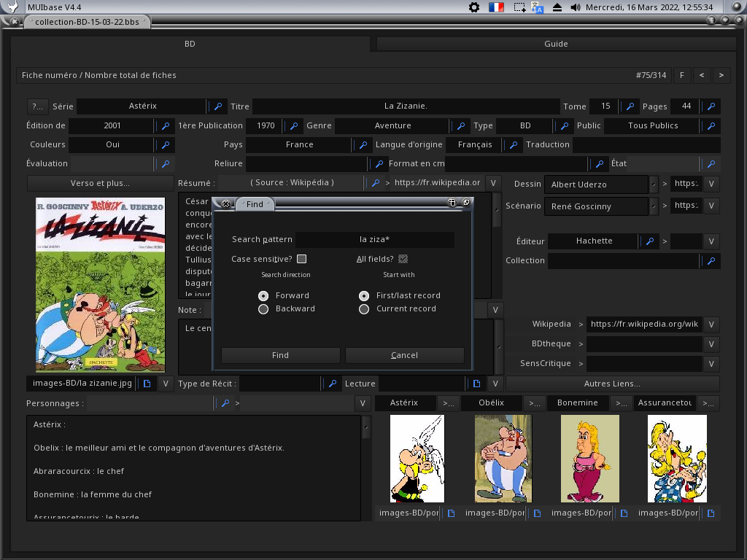
Task: Click the magnifier icon beside Collection field
Action: (711, 261)
